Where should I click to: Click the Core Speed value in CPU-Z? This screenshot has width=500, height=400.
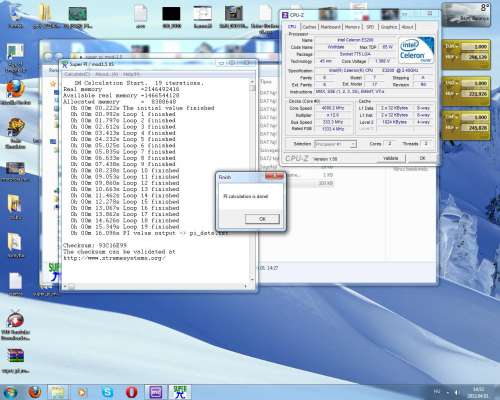click(333, 108)
